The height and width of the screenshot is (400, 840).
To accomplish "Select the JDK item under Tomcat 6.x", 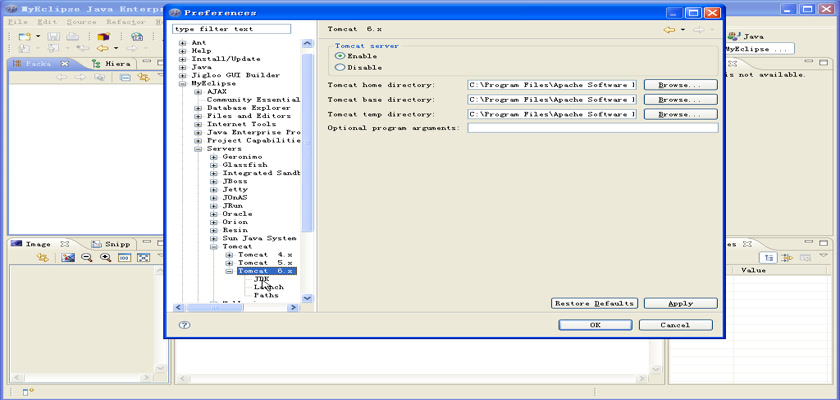I will [261, 279].
